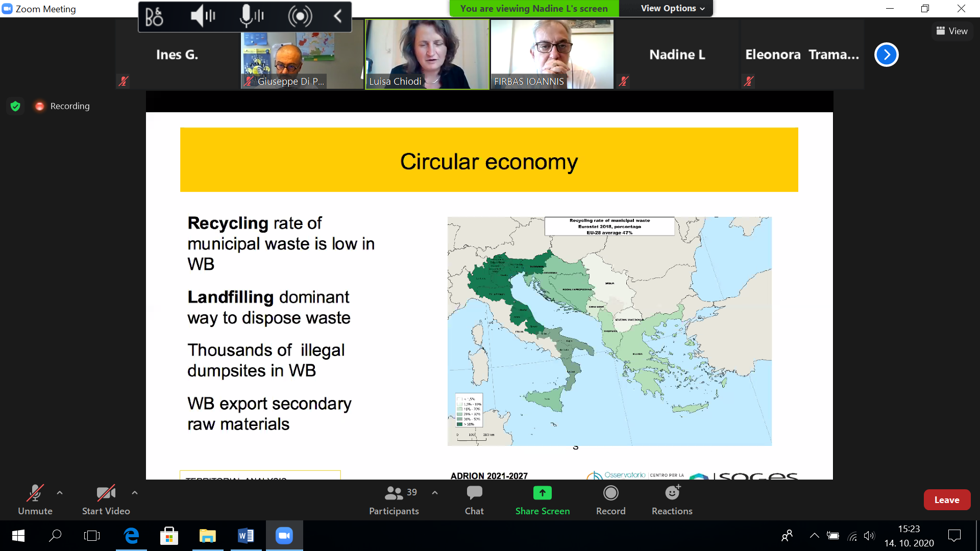
Task: Show next participants with blue arrow
Action: tap(886, 55)
